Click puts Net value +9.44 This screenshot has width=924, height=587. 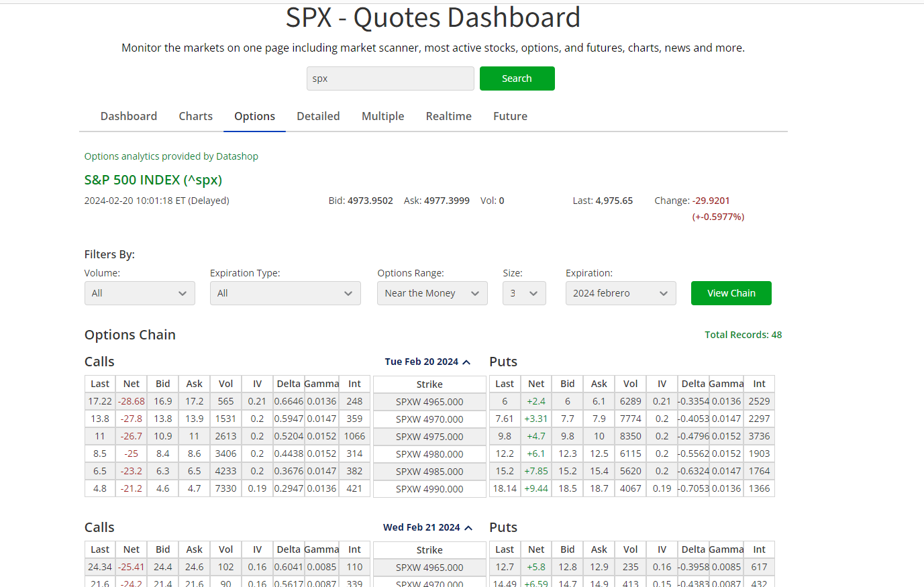(536, 488)
